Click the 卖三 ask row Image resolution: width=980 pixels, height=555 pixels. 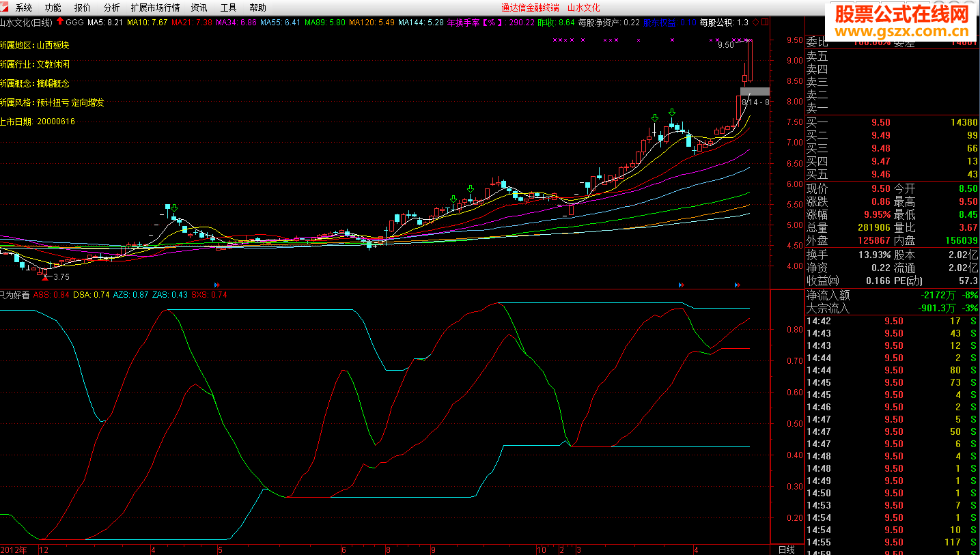coord(892,82)
